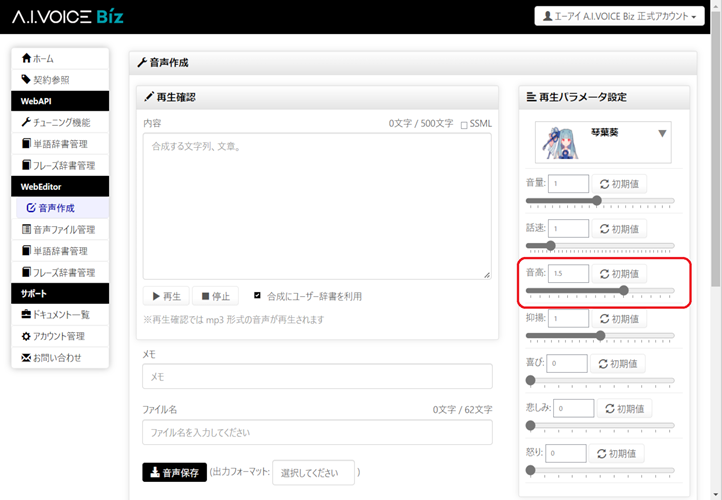Click the 抑揚 slider handle
Viewport: 722px width, 500px height.
point(600,335)
